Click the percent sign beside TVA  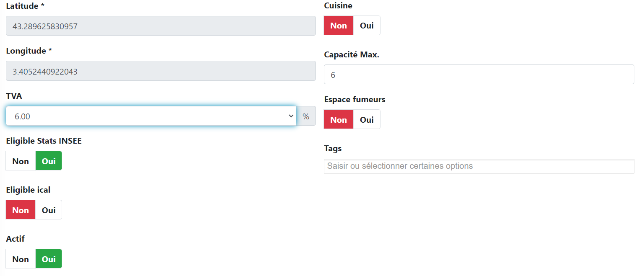(306, 116)
